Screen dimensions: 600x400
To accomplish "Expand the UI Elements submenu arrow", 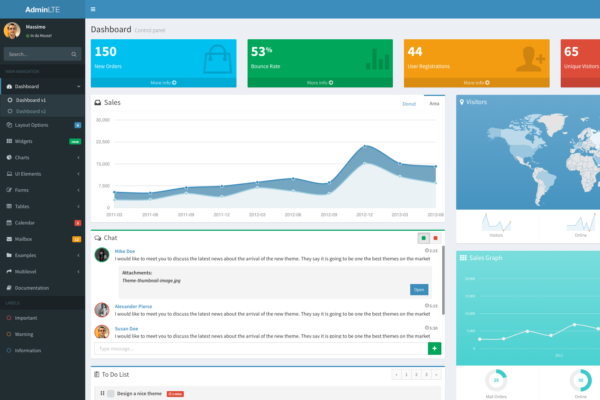I will click(78, 174).
